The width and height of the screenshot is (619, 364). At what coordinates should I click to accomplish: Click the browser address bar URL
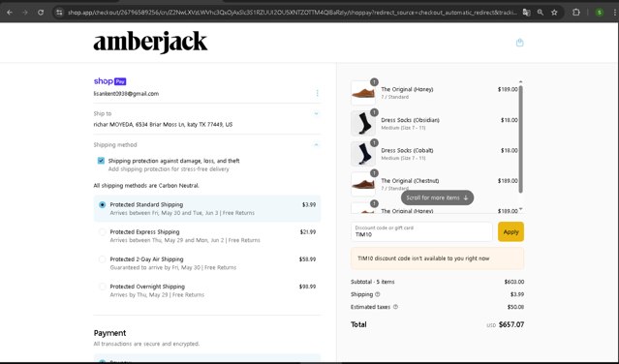(x=293, y=13)
